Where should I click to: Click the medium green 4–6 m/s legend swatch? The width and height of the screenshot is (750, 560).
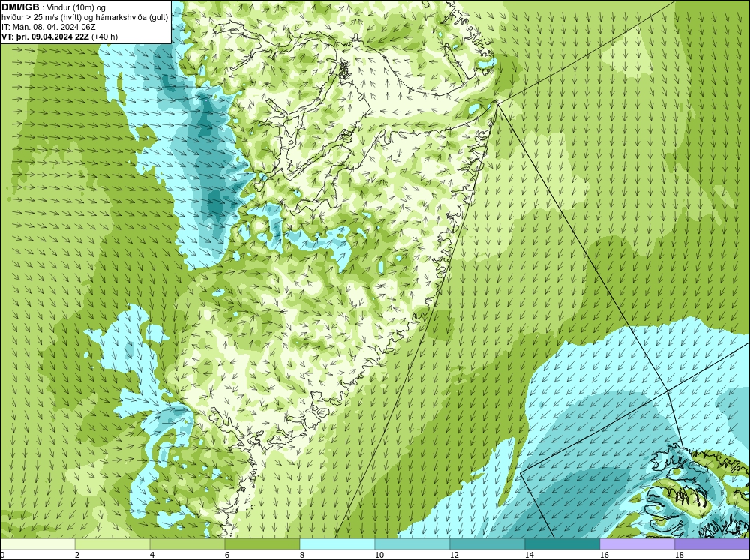pos(187,544)
